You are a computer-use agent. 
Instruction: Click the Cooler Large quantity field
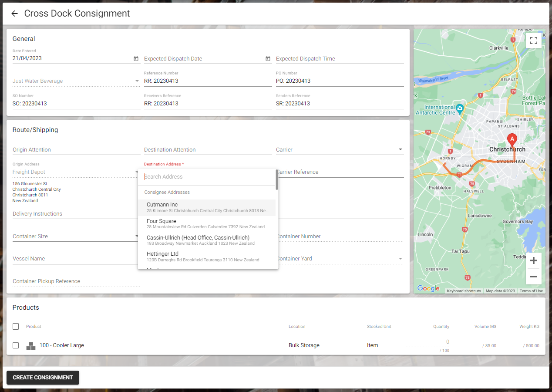427,342
